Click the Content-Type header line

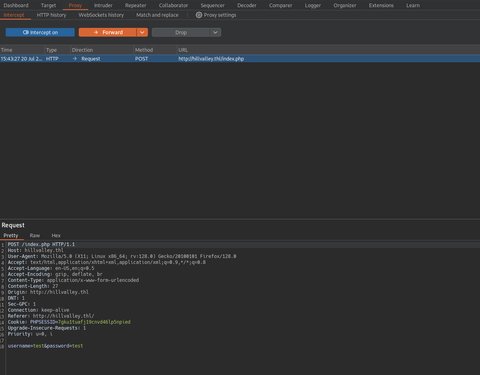point(73,280)
